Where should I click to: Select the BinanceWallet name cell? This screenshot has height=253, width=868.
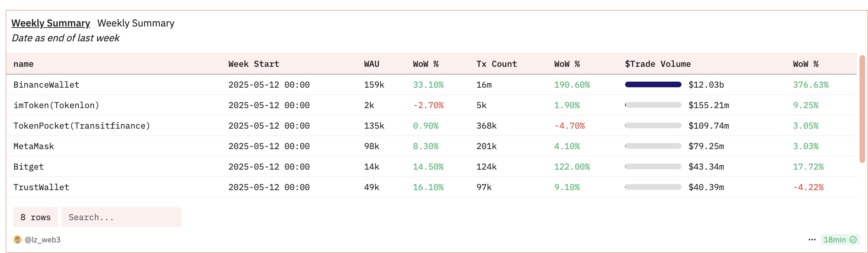point(46,85)
